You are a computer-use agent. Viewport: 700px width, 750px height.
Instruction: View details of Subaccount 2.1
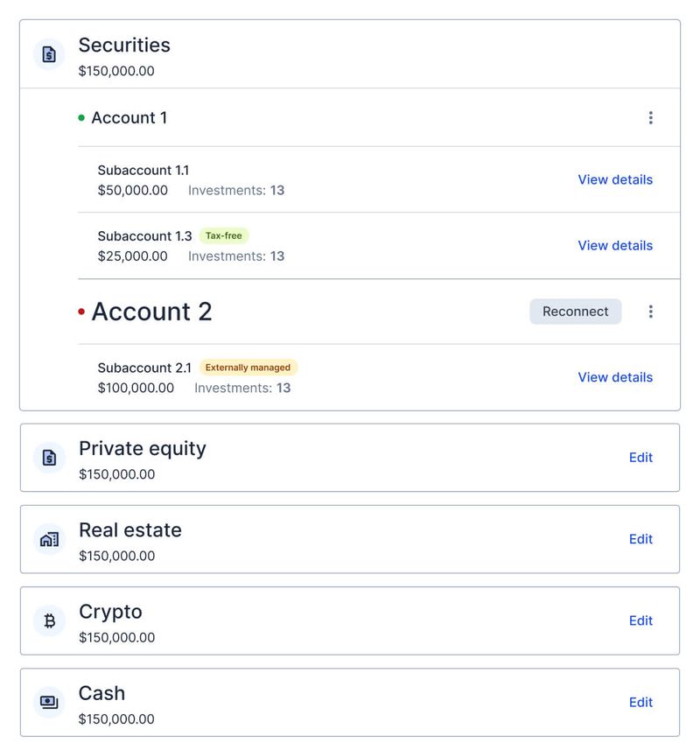click(615, 377)
